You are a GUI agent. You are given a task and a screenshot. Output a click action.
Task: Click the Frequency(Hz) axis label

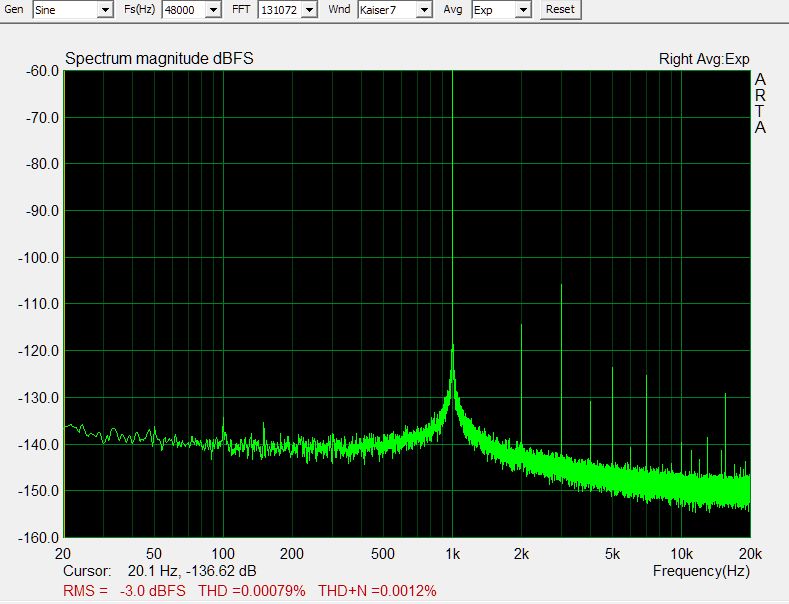point(701,571)
